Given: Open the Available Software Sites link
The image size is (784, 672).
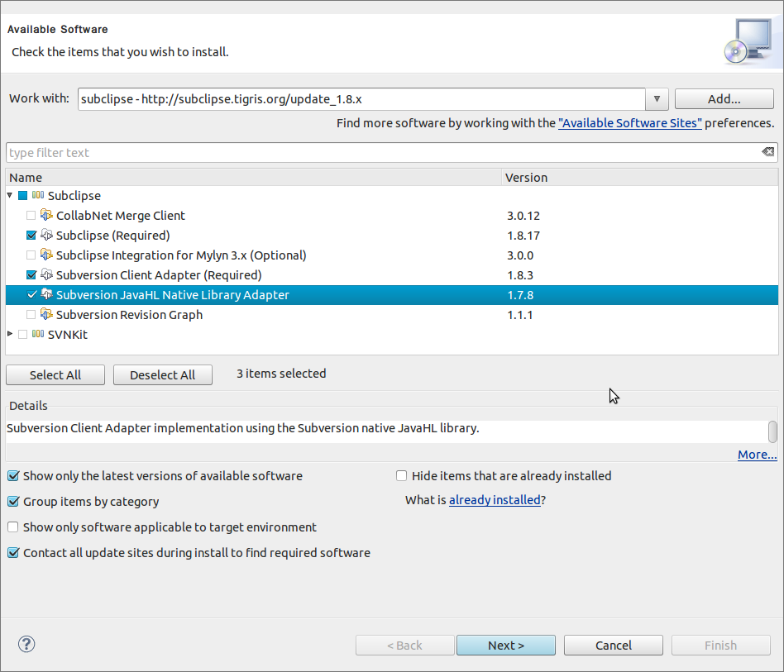Looking at the screenshot, I should [630, 123].
